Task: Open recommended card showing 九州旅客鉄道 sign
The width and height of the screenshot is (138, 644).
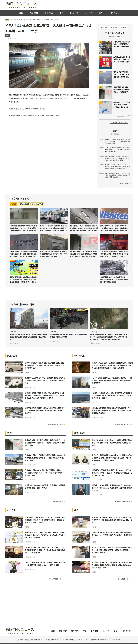Action: coord(24,246)
